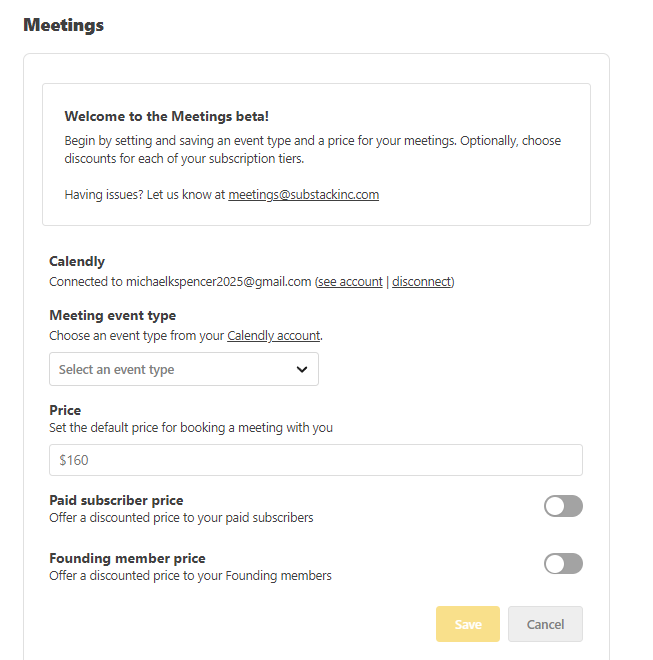Click the 'Calendly' section heading

click(x=77, y=261)
